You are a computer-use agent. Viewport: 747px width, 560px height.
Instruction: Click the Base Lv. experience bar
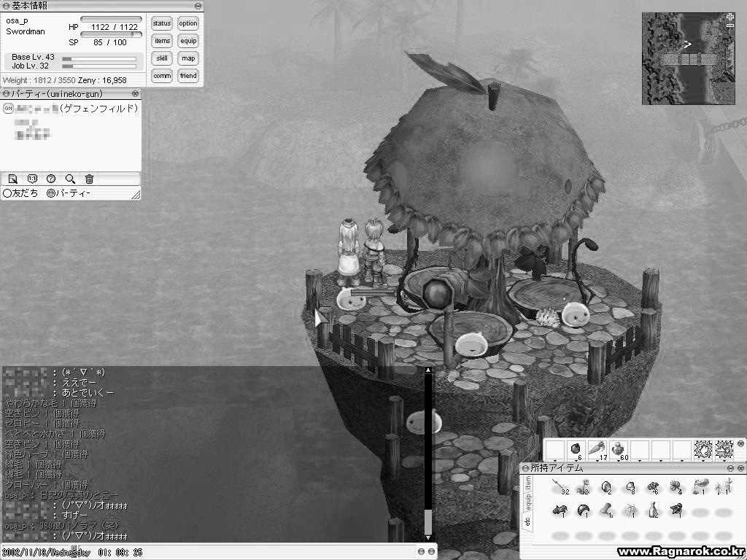[99, 59]
